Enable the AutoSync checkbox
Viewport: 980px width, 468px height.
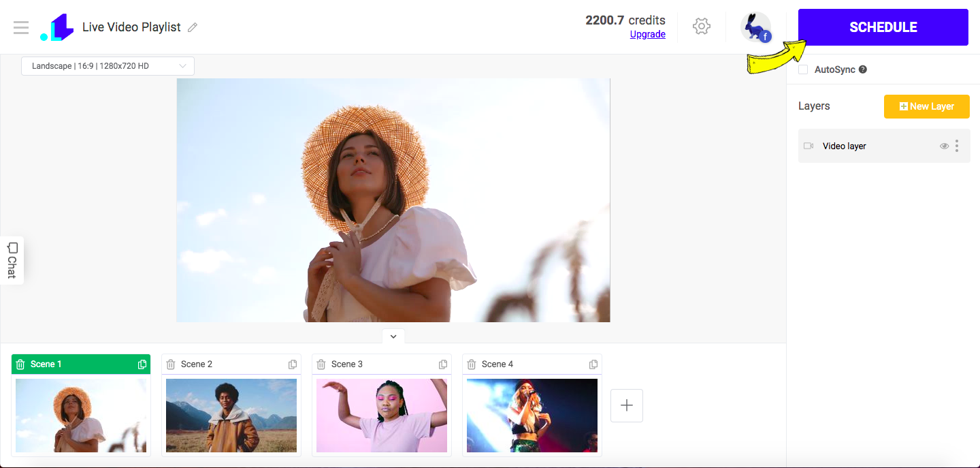pyautogui.click(x=803, y=69)
